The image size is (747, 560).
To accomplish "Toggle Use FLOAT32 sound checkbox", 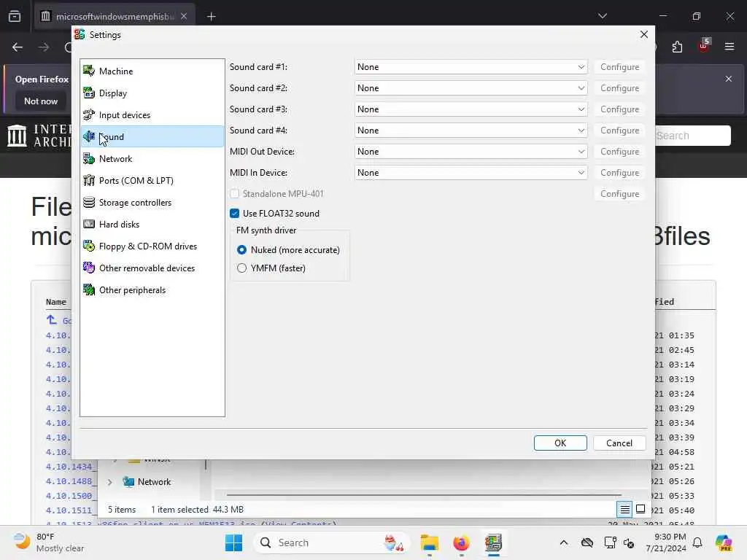I will pyautogui.click(x=234, y=214).
